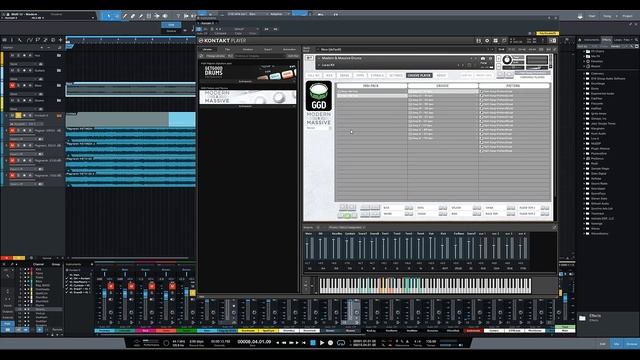Screen dimensions: 640x360
Task: Open the Bass track instrument editor icon
Action: click(x=59, y=85)
